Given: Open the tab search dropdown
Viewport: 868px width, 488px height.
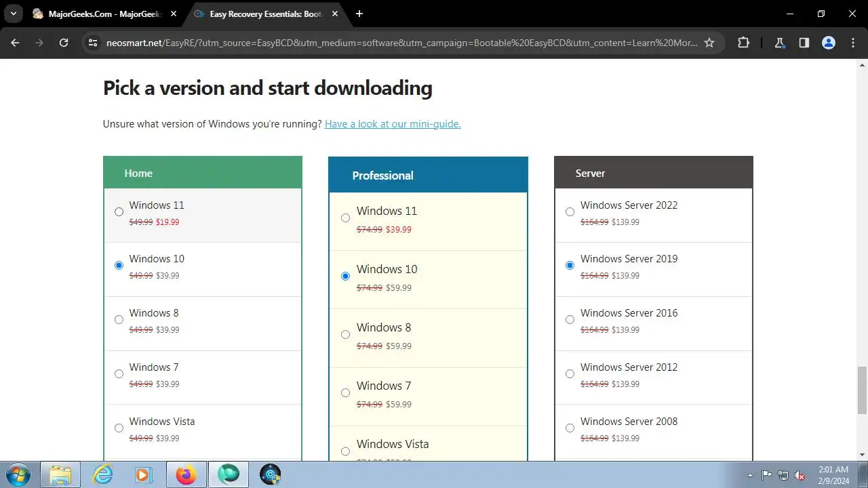Looking at the screenshot, I should 13,14.
